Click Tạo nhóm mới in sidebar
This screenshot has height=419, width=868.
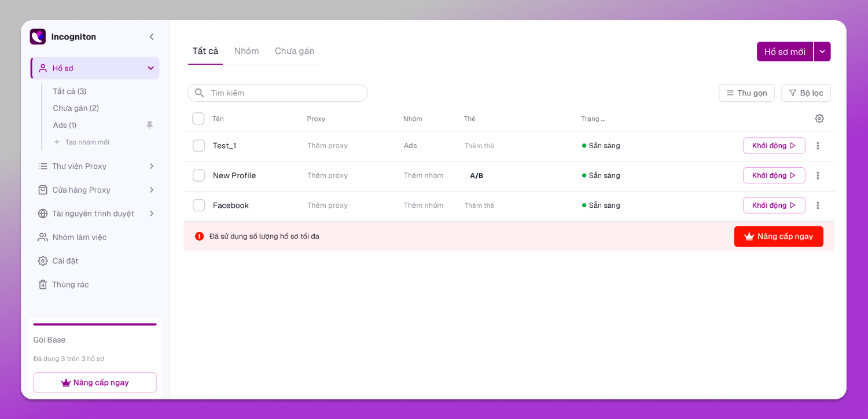tap(87, 142)
